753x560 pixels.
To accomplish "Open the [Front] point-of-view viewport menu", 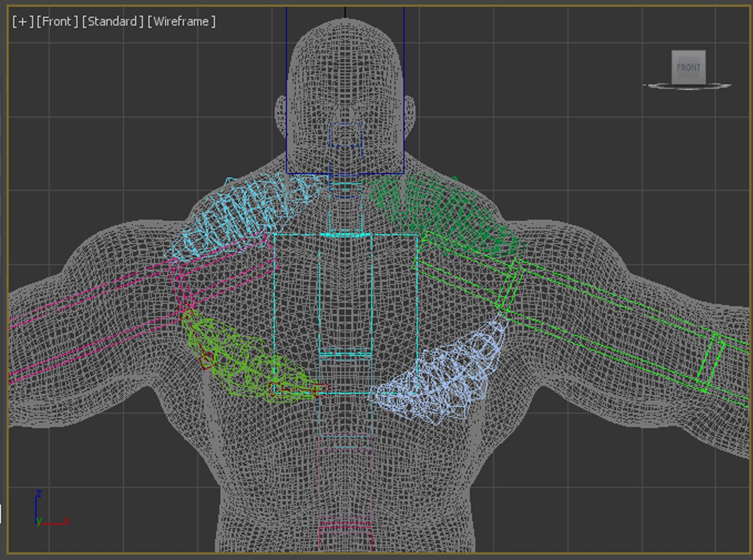I will pyautogui.click(x=58, y=21).
